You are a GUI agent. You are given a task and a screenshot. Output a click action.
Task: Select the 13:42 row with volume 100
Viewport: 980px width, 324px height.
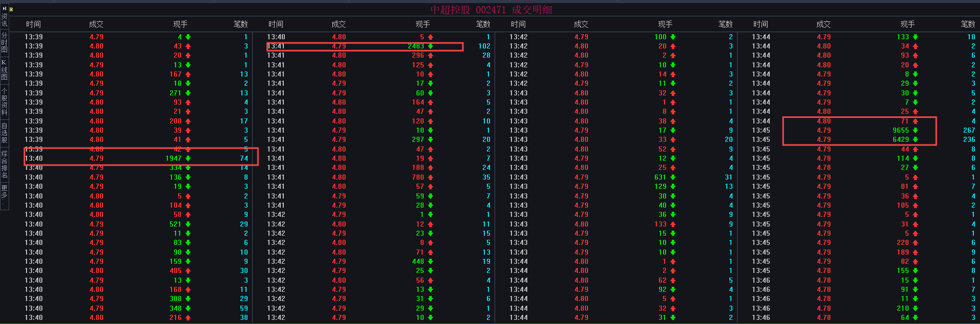click(x=621, y=37)
